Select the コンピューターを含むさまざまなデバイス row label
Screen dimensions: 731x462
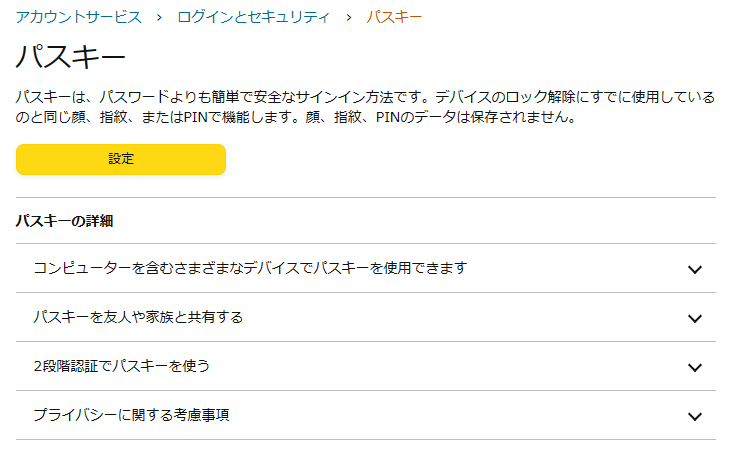click(x=251, y=268)
